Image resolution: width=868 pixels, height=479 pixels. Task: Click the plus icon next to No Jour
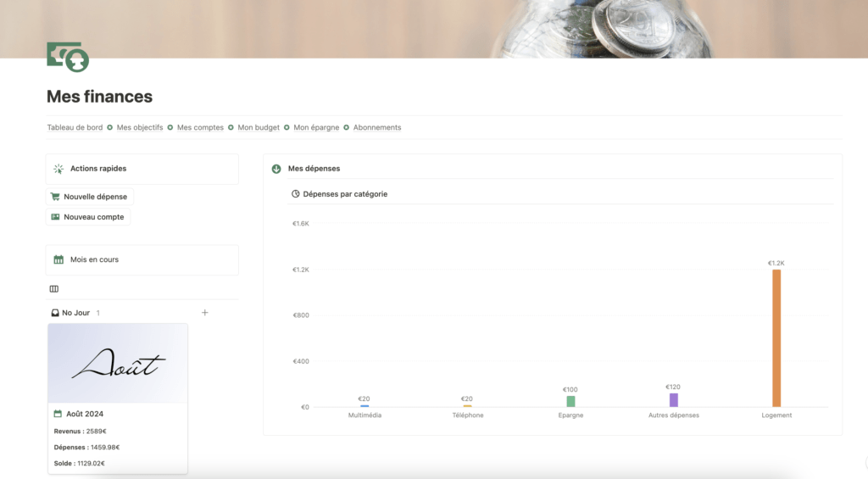pyautogui.click(x=204, y=313)
